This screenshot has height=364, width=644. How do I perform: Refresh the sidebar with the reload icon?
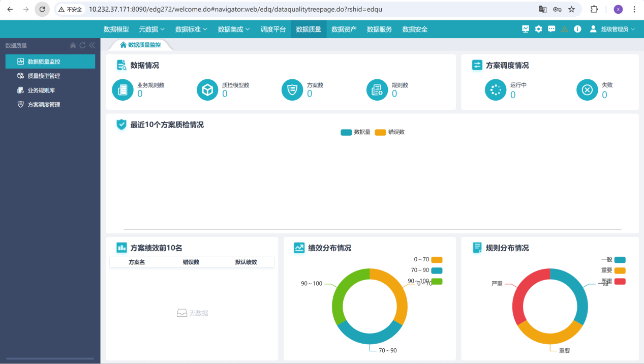tap(82, 45)
